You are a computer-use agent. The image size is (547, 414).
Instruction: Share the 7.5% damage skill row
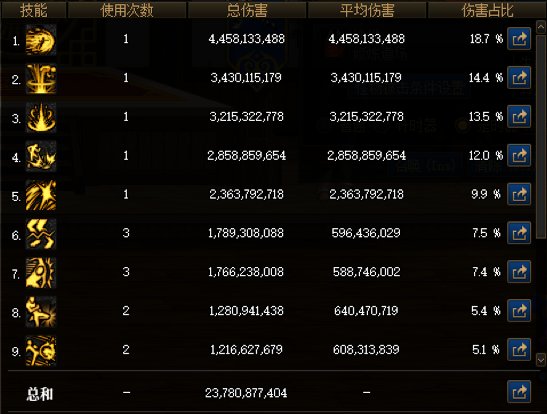click(x=519, y=233)
